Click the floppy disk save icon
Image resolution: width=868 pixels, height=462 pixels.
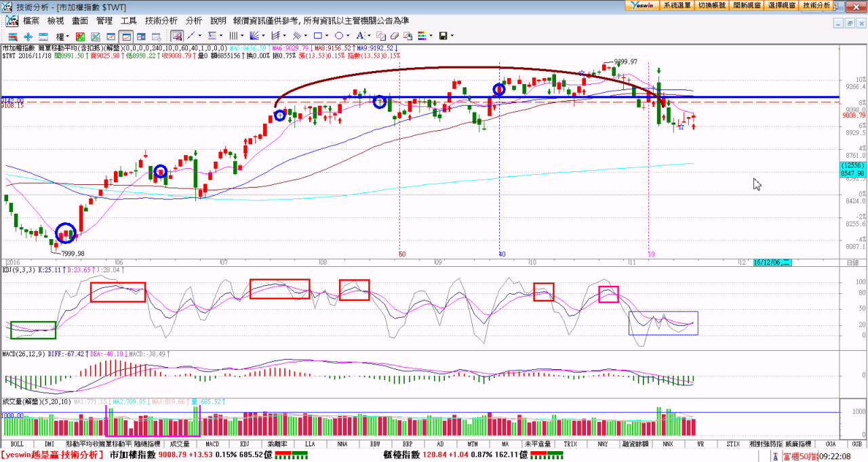(x=443, y=36)
